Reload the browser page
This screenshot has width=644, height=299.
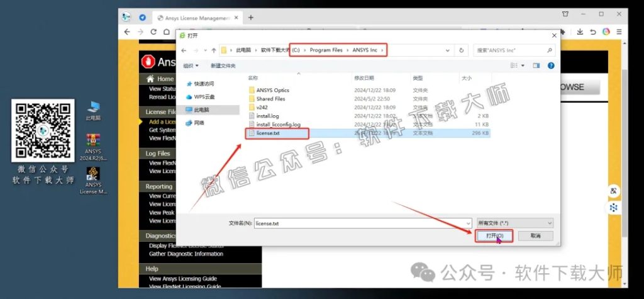153,31
